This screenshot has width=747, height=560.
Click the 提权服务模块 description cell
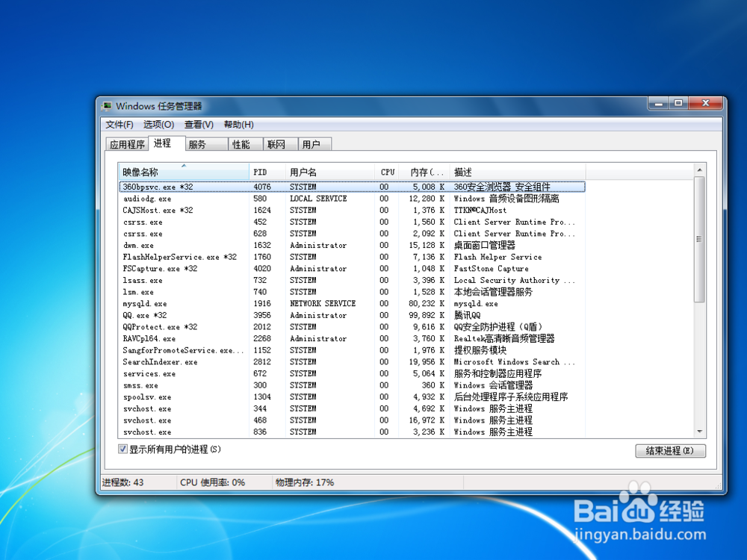(480, 350)
